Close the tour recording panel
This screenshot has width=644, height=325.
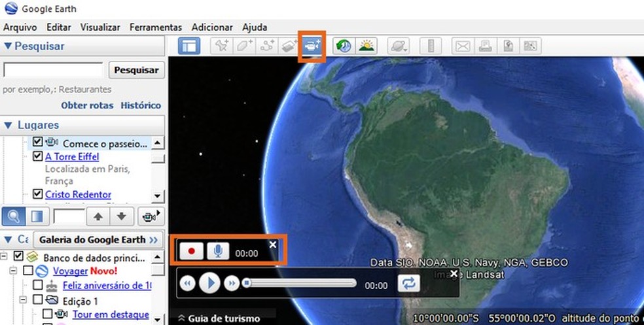click(x=273, y=245)
